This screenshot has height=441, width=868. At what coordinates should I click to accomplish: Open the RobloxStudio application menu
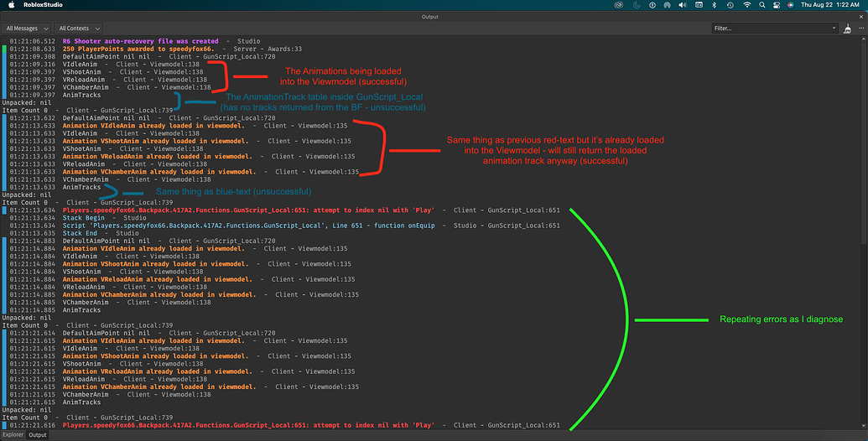tap(43, 5)
